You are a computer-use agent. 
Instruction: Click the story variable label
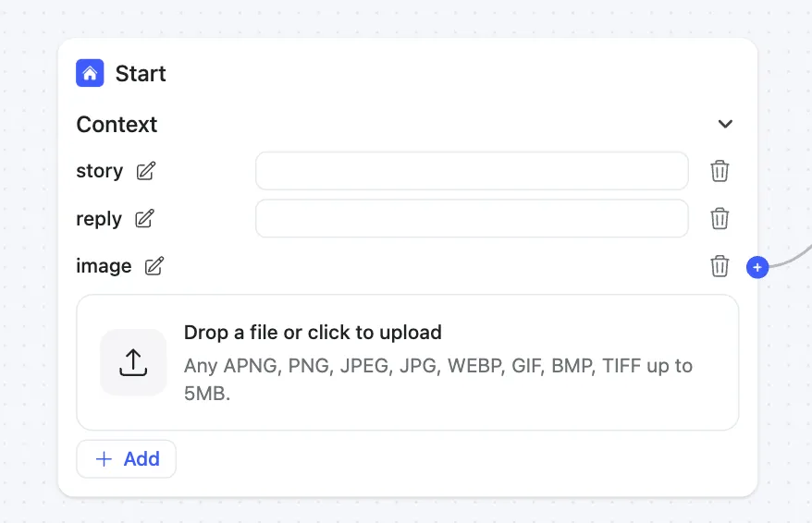99,171
